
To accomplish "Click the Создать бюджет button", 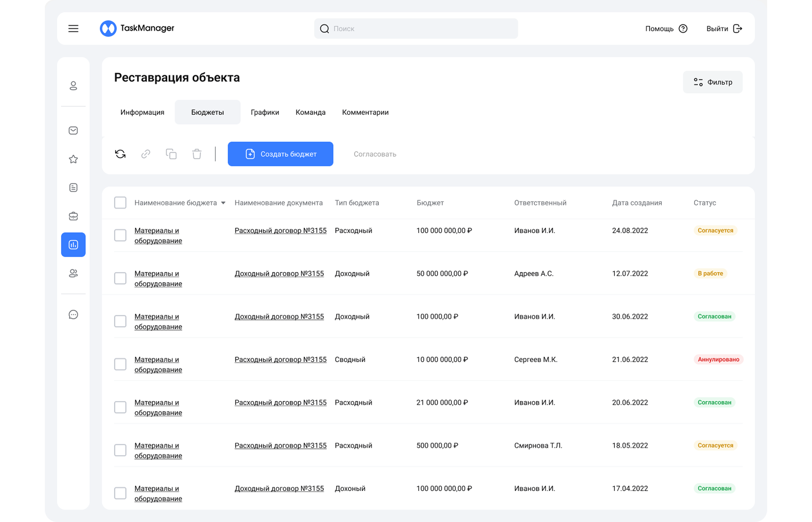I will tap(280, 154).
